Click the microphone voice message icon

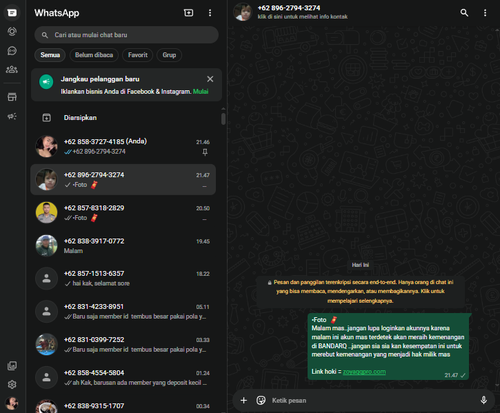(484, 400)
